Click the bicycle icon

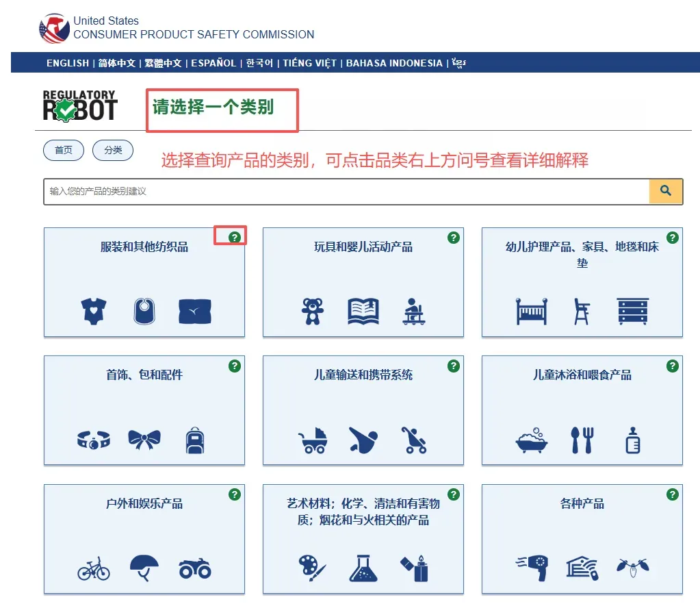pyautogui.click(x=93, y=568)
